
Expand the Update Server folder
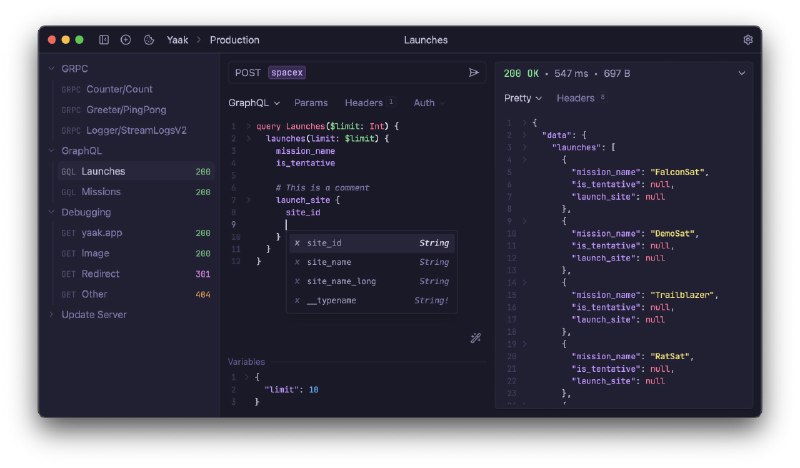coord(52,314)
